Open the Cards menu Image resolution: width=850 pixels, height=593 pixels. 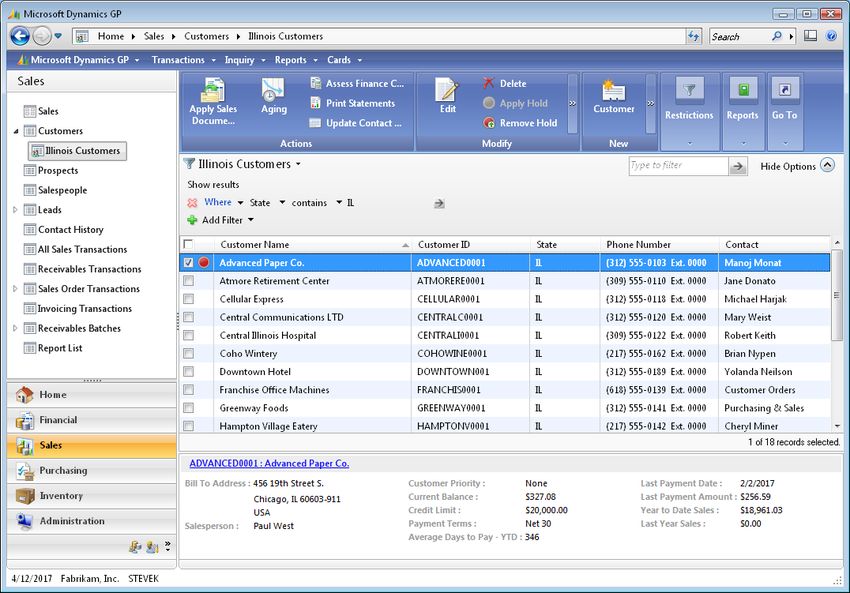point(344,60)
